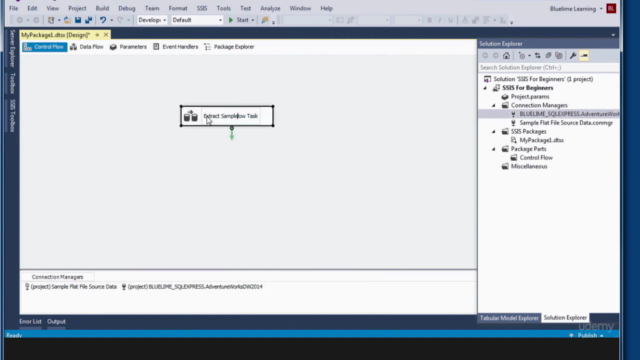
Task: Switch to the Package Explorer designer tab
Action: click(229, 47)
